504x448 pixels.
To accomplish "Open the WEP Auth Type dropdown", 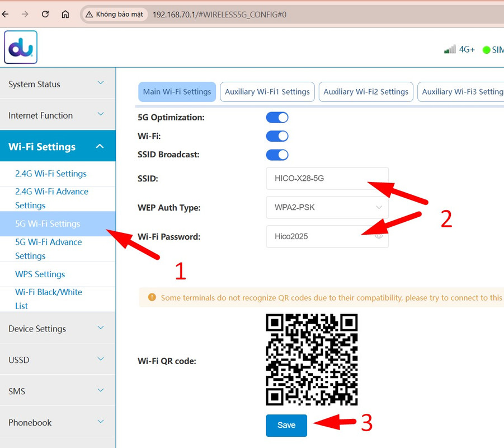I will point(327,207).
